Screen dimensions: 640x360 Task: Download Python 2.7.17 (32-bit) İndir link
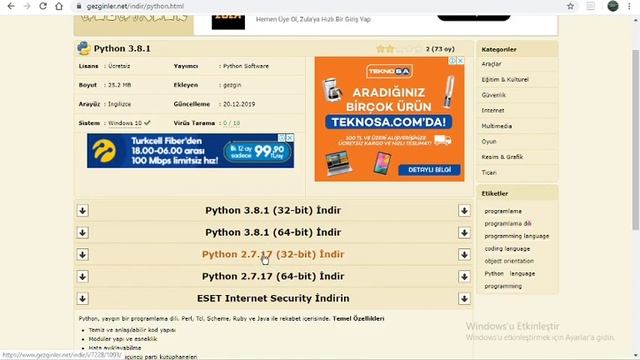[273, 254]
